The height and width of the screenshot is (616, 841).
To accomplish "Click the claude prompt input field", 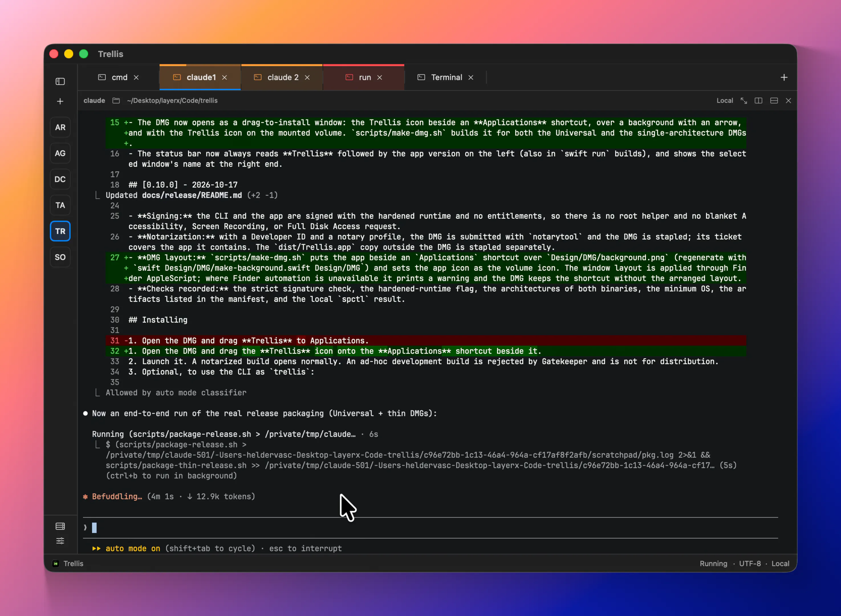I will coord(430,528).
